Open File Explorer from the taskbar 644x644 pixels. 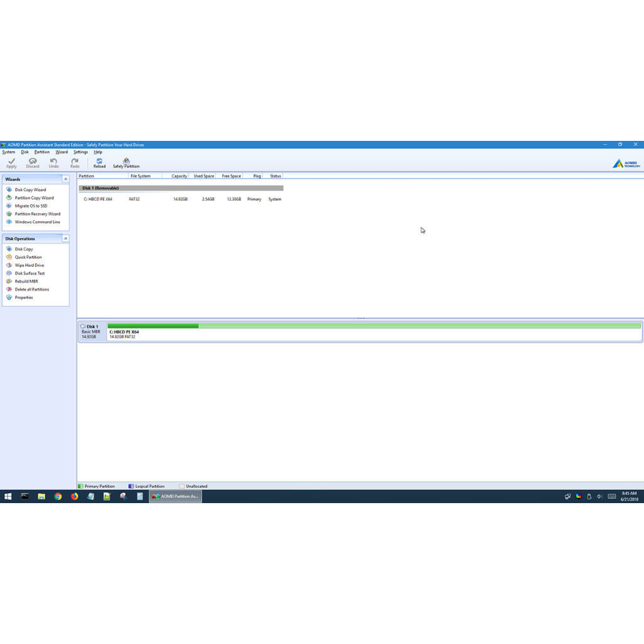[x=41, y=496]
